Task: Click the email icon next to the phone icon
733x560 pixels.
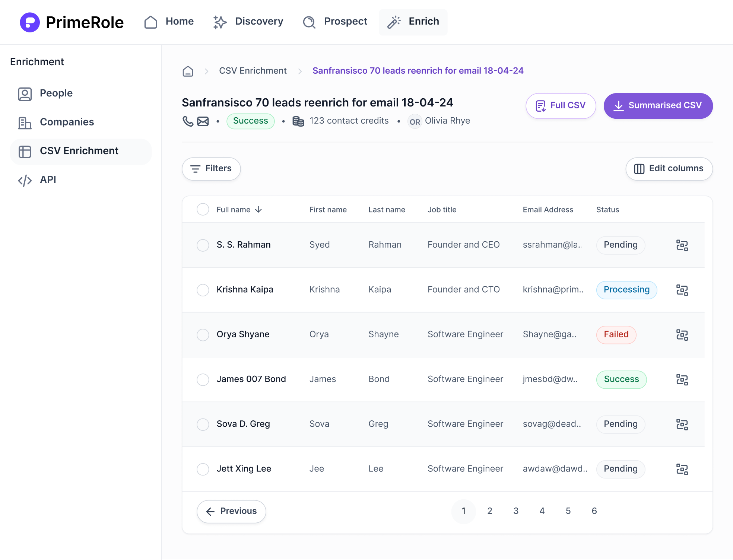Action: click(203, 121)
